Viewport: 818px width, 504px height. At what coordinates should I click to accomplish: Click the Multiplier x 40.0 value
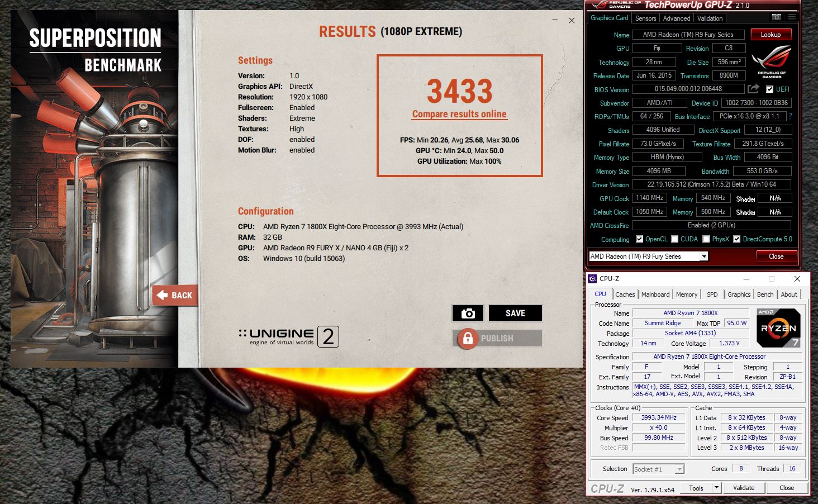[x=659, y=427]
